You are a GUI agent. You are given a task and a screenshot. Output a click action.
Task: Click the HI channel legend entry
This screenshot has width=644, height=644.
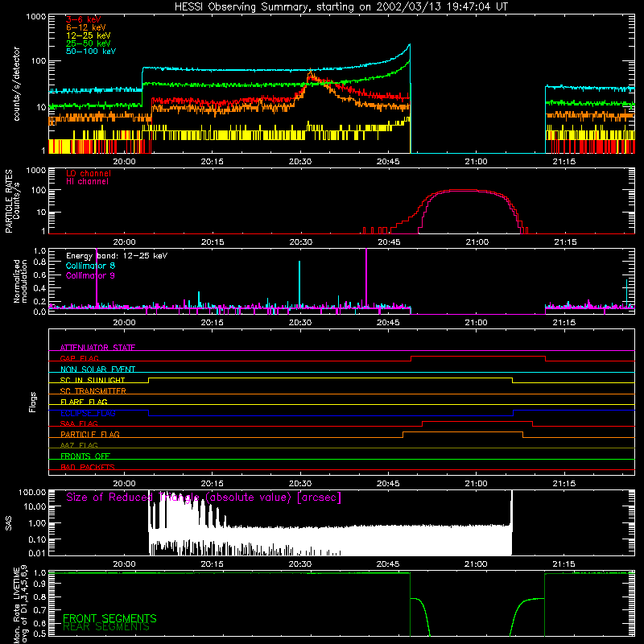(87, 182)
